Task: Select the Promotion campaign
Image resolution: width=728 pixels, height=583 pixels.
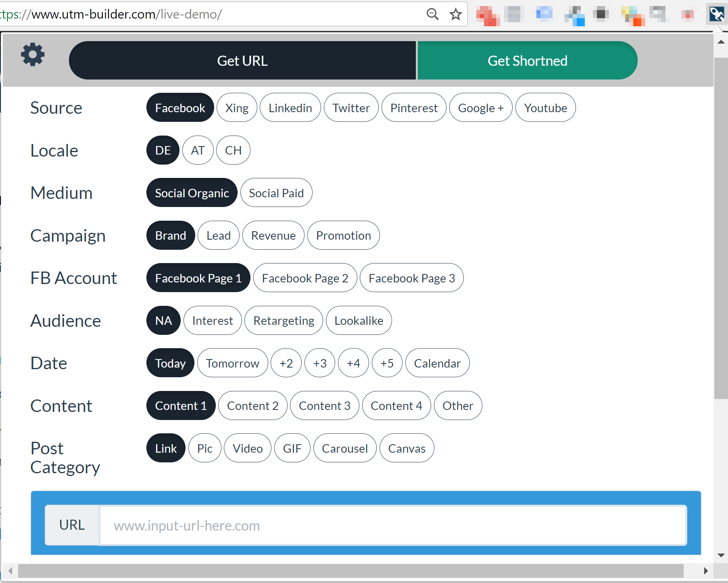Action: click(343, 235)
